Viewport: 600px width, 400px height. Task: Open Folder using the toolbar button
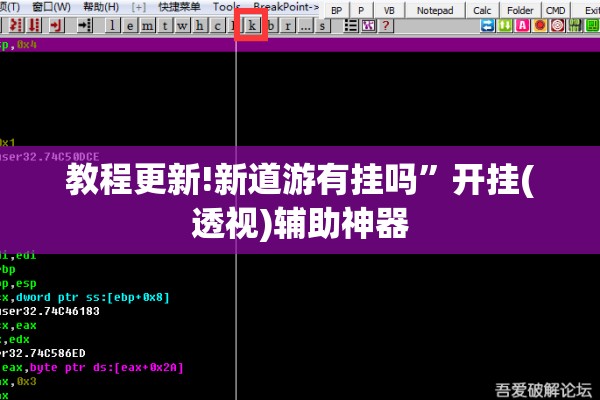520,10
